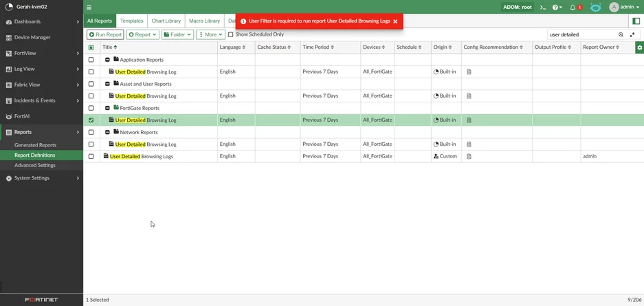
Task: Toggle the side panel layout icon
Action: coord(636,21)
